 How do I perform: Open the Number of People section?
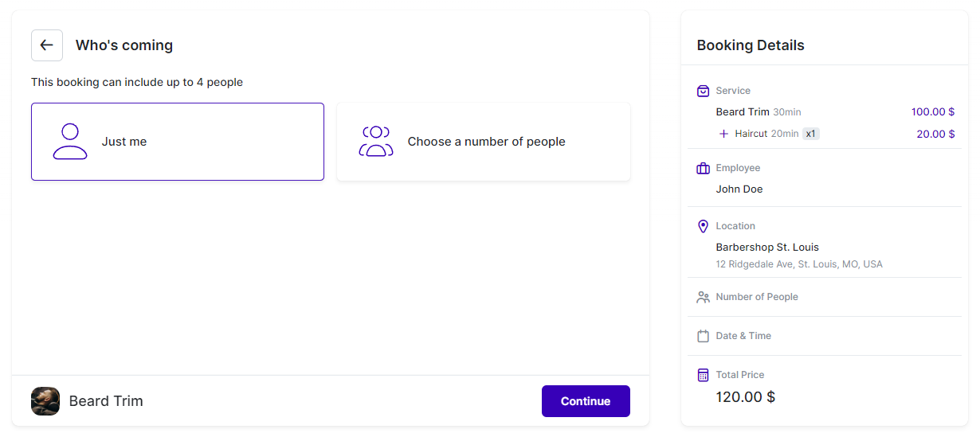pyautogui.click(x=757, y=297)
